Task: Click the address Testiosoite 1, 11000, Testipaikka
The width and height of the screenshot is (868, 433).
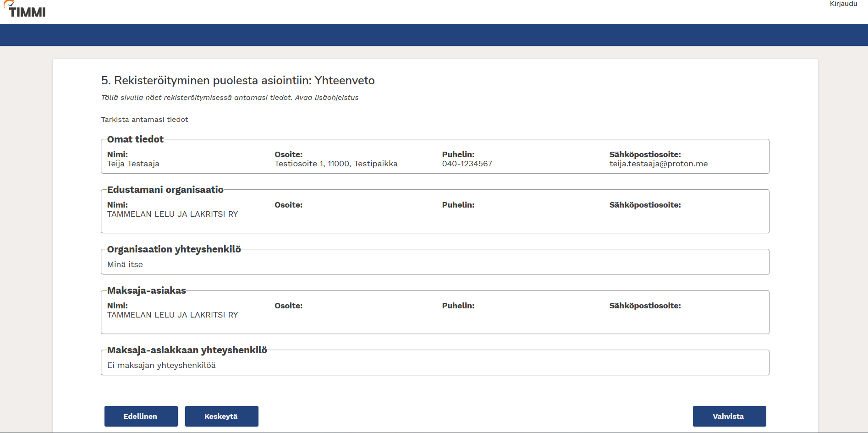Action: [336, 164]
